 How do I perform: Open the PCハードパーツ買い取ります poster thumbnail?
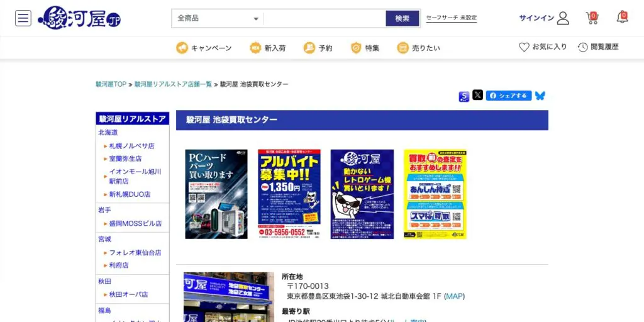[216, 194]
